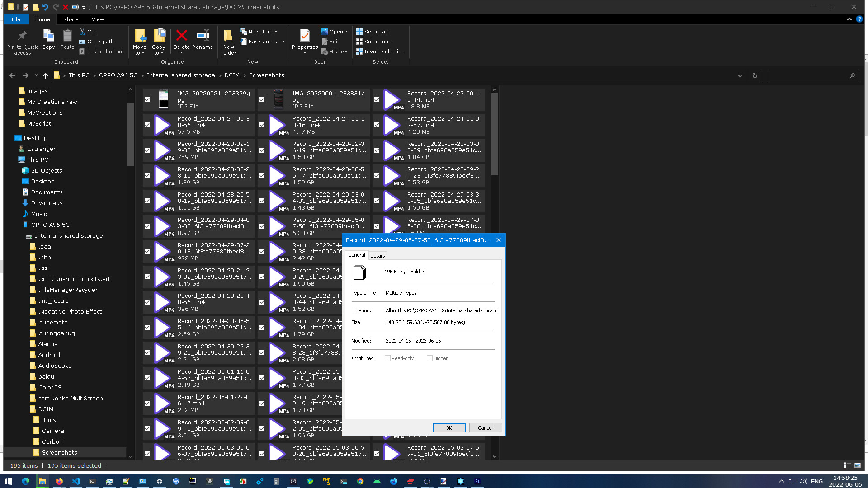The width and height of the screenshot is (868, 488).
Task: Select Downloads in navigation pane
Action: pos(47,203)
